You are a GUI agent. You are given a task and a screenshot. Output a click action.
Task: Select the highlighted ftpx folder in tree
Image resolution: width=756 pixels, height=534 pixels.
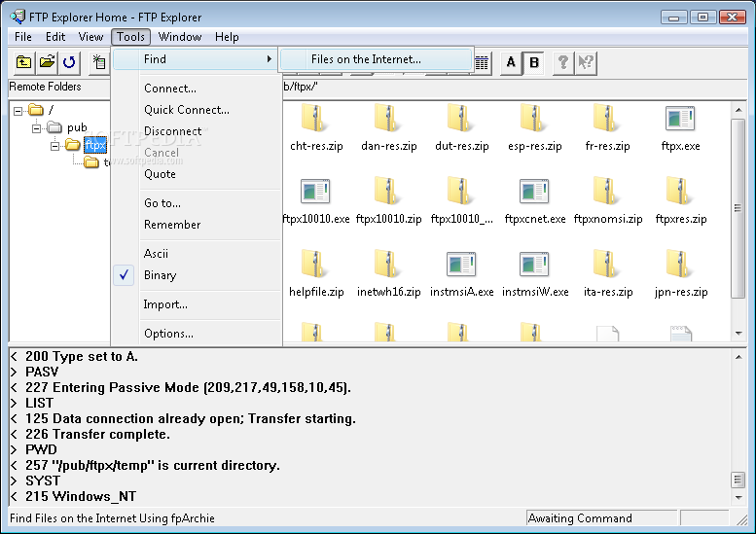95,145
